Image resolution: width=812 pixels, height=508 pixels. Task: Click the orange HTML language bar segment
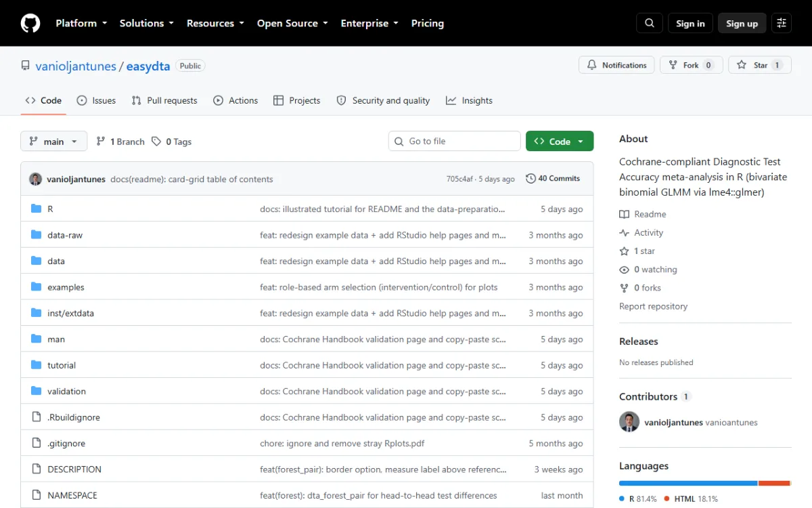[774, 483]
